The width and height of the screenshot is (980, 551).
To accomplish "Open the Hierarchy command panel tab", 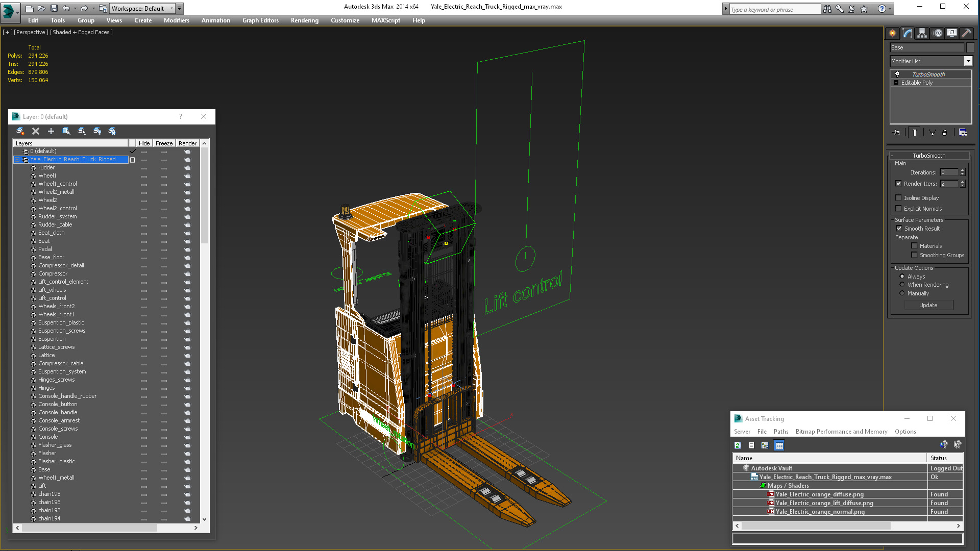I will [922, 33].
